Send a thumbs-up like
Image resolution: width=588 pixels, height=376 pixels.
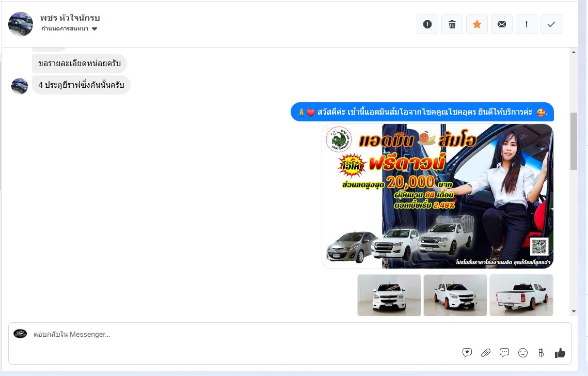tap(560, 353)
